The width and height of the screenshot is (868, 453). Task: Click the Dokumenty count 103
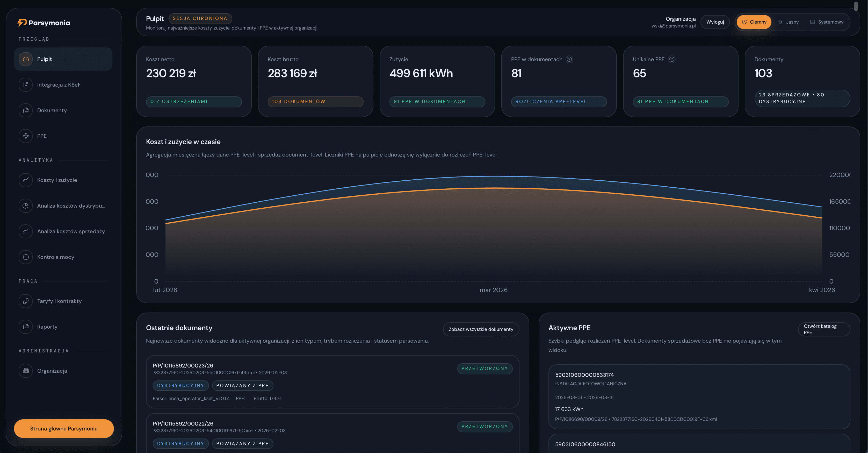coord(763,73)
